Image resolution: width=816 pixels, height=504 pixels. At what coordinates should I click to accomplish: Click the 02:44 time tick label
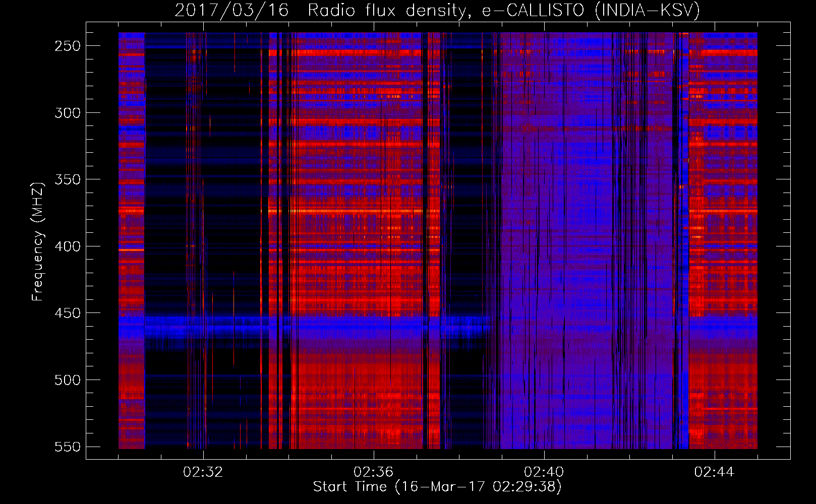tap(715, 472)
